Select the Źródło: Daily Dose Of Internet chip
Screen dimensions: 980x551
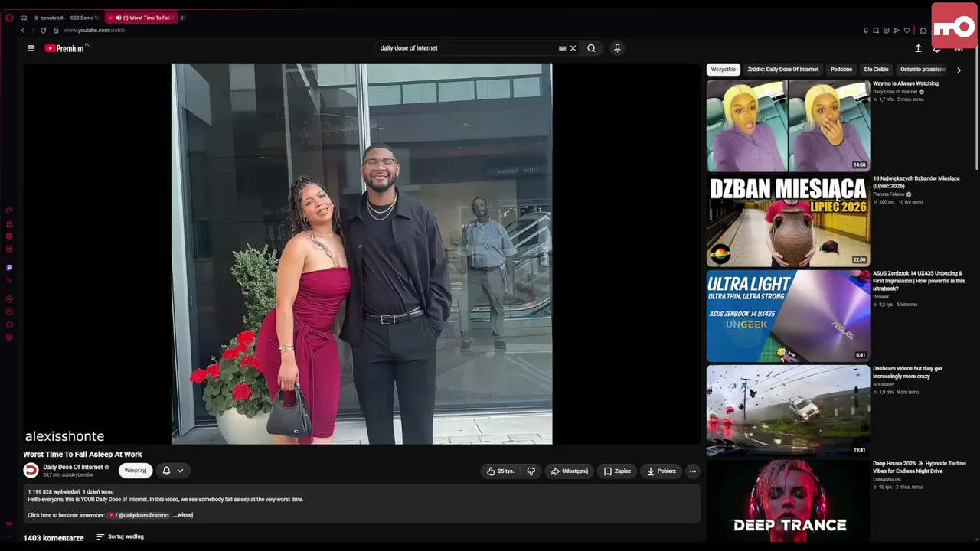point(782,70)
